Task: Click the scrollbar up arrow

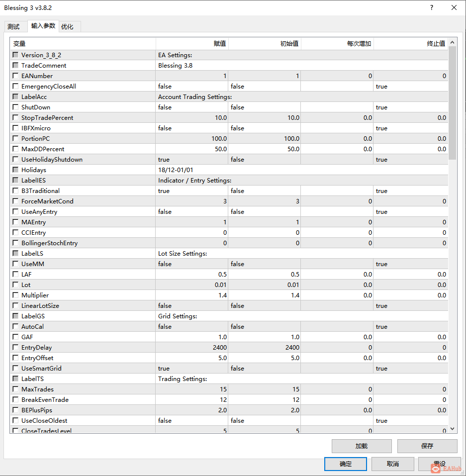Action: 453,42
